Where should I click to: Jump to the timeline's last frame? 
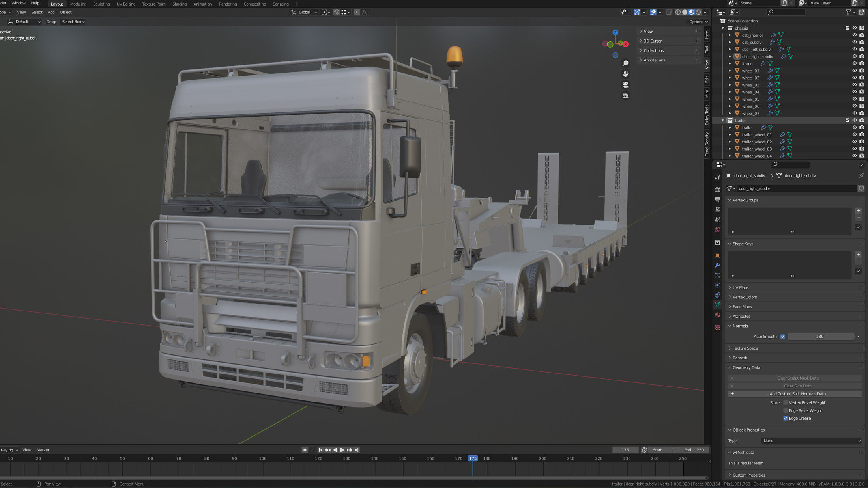(x=357, y=450)
